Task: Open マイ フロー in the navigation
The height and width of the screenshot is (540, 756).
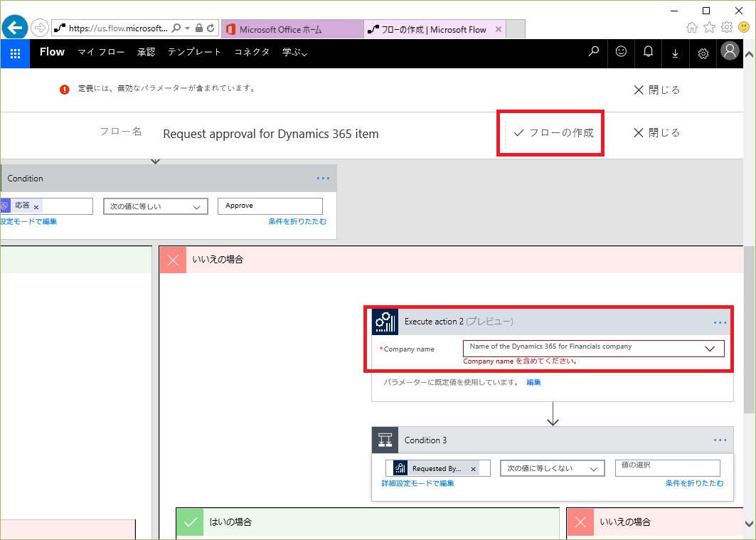Action: [101, 52]
